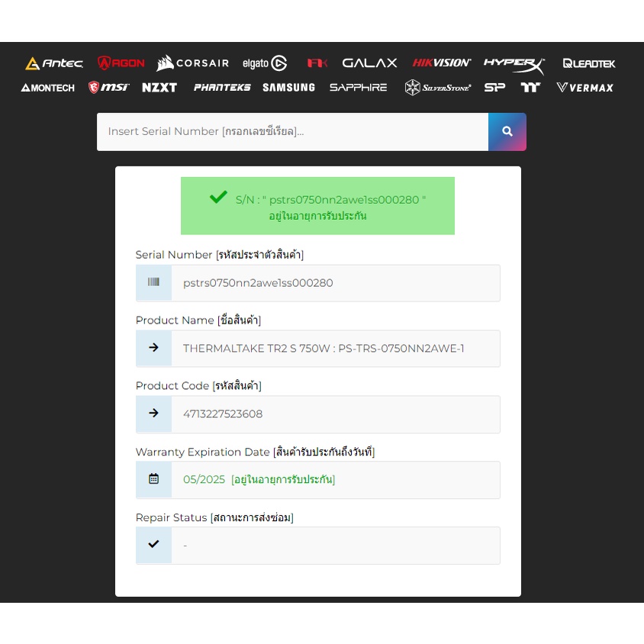Click the SilverStone brand logo

438,87
